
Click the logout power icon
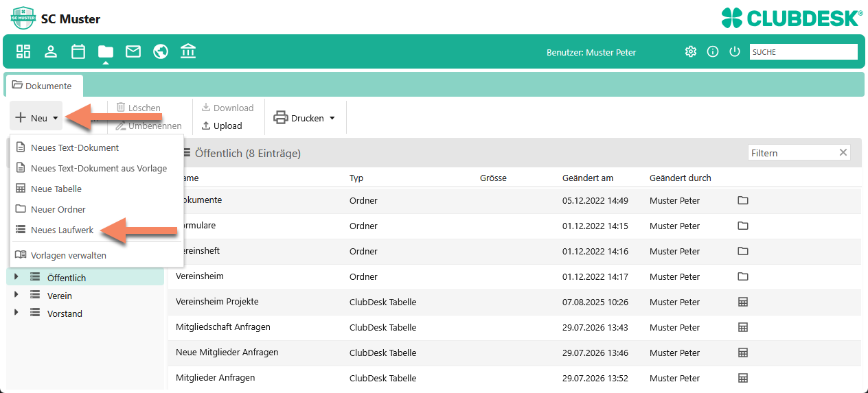[x=735, y=51]
